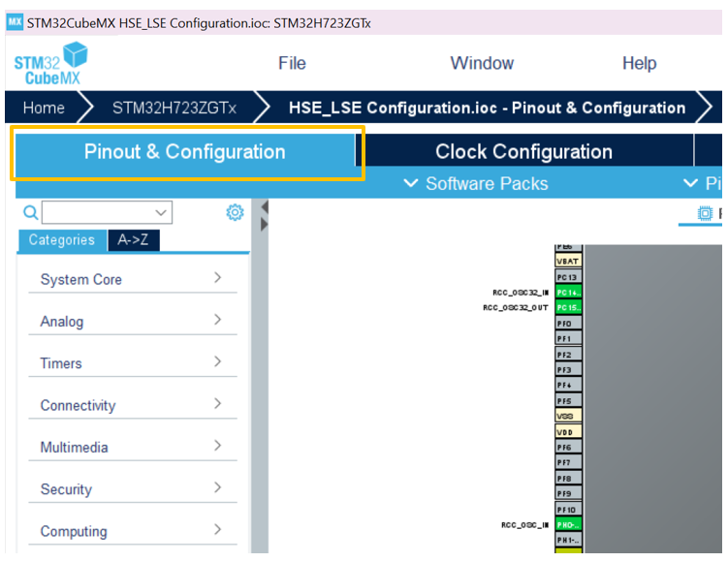
Task: Go to Home breadcrumb
Action: click(x=44, y=108)
